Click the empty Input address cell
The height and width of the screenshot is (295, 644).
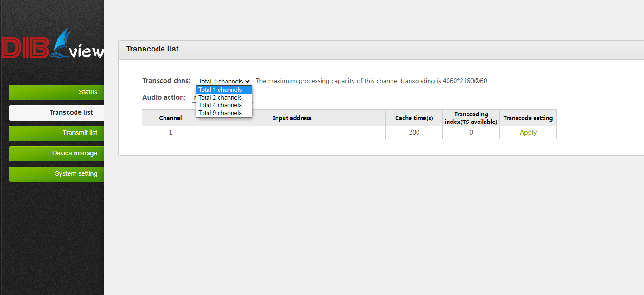tap(292, 133)
